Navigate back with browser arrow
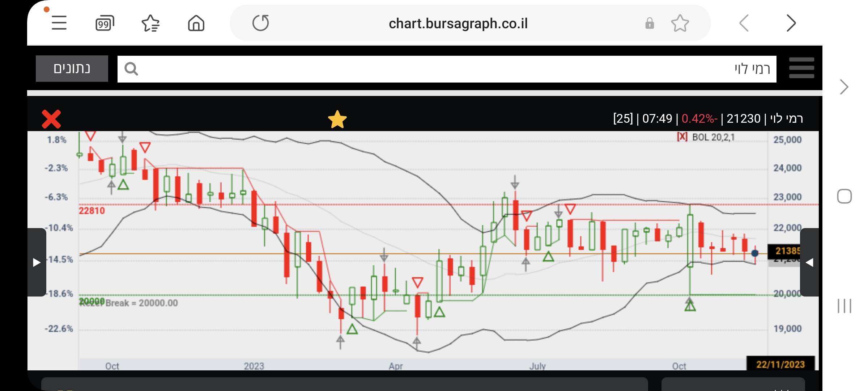 pyautogui.click(x=744, y=23)
